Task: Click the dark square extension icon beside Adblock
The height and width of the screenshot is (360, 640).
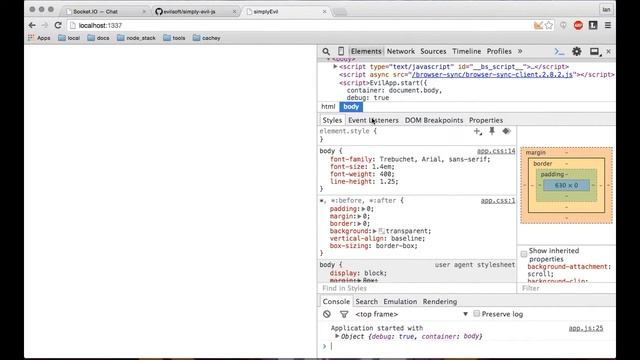Action: click(x=593, y=25)
